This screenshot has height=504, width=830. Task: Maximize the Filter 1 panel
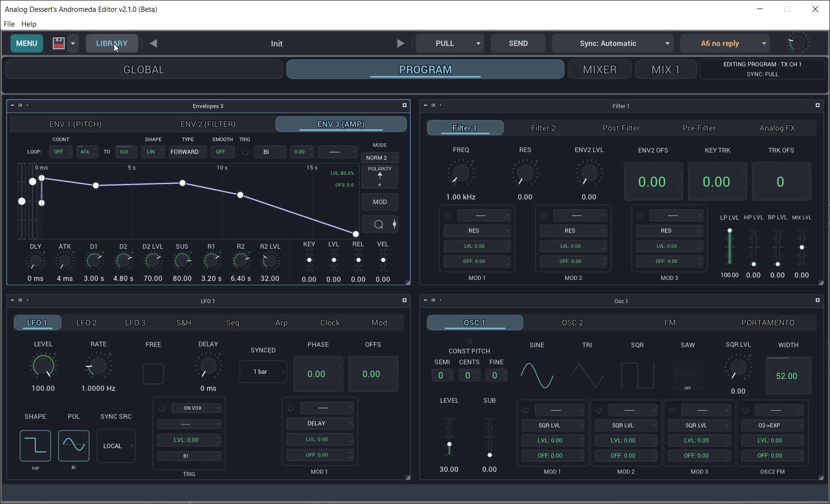817,105
